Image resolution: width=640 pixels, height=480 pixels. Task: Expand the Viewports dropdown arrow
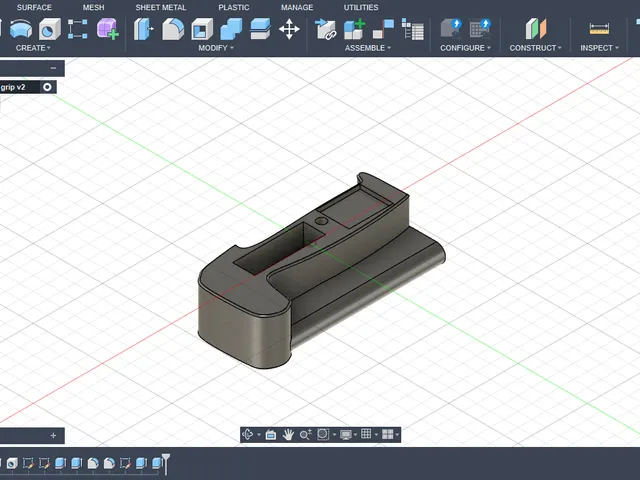click(x=397, y=435)
